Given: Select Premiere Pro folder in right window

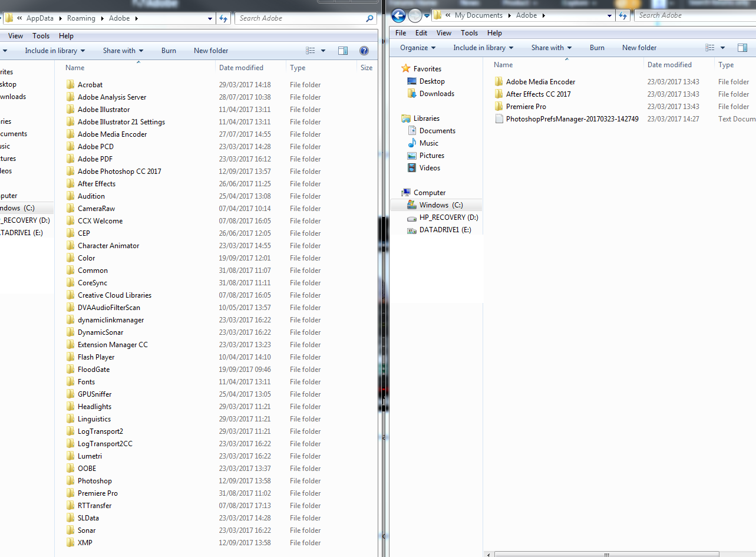Looking at the screenshot, I should [x=526, y=107].
